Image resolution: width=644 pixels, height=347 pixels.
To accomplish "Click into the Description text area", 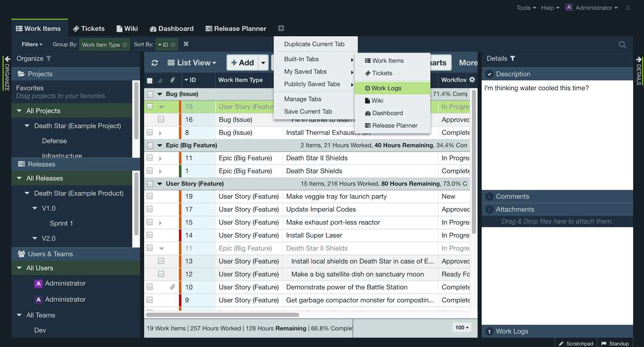I will (x=557, y=135).
